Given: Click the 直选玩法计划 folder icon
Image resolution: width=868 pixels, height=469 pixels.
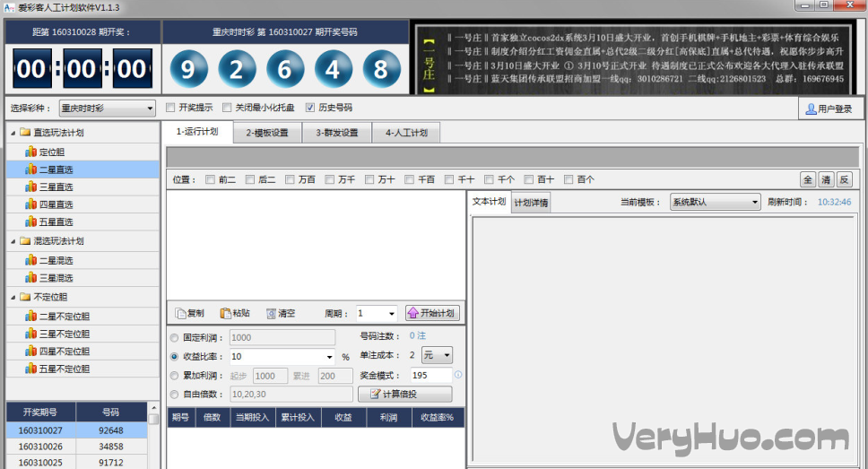Looking at the screenshot, I should 25,133.
